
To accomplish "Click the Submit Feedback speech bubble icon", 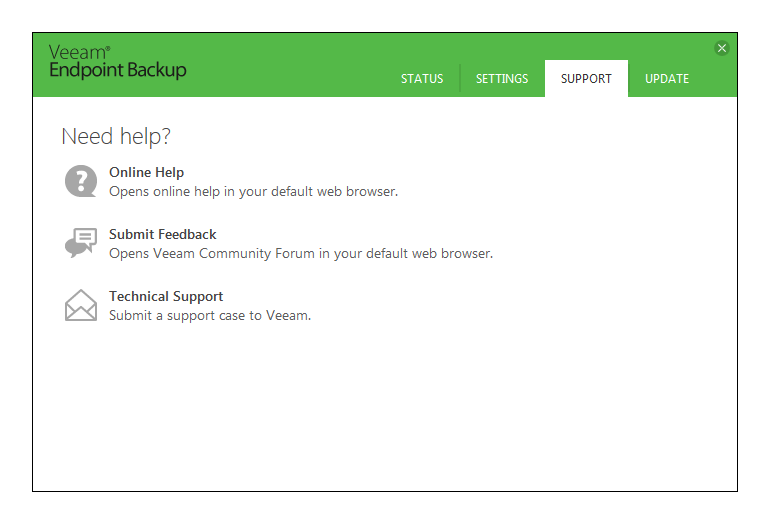I will point(81,243).
